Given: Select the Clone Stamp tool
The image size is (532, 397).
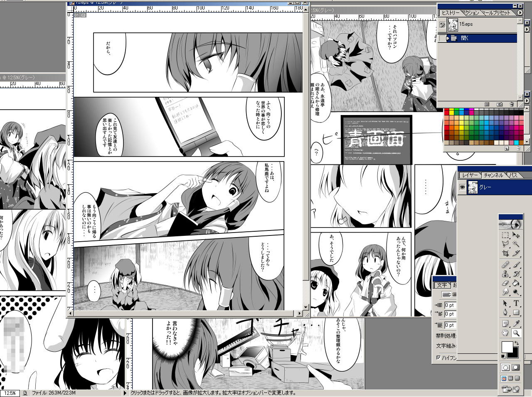Looking at the screenshot, I should (505, 274).
